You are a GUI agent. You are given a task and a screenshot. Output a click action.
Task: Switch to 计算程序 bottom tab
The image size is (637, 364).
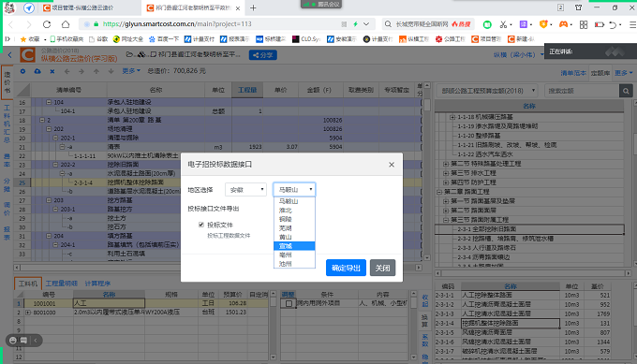coord(97,284)
